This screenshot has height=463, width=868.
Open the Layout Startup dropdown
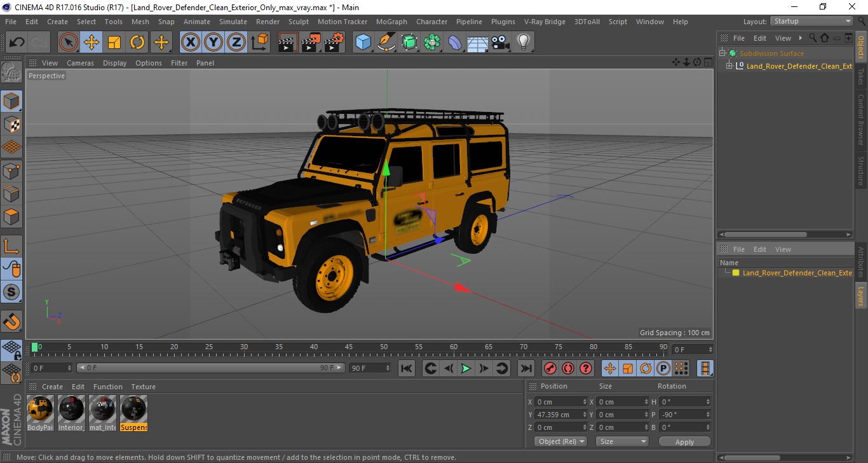tap(812, 21)
